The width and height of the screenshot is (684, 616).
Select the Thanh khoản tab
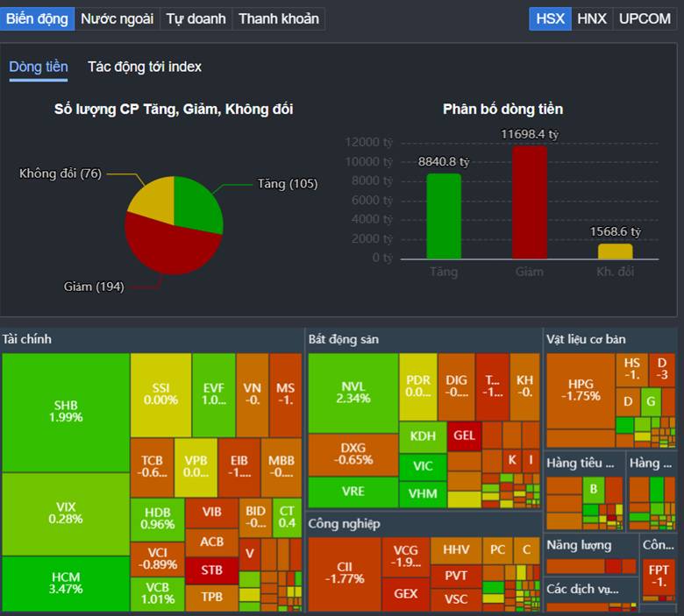tap(278, 18)
